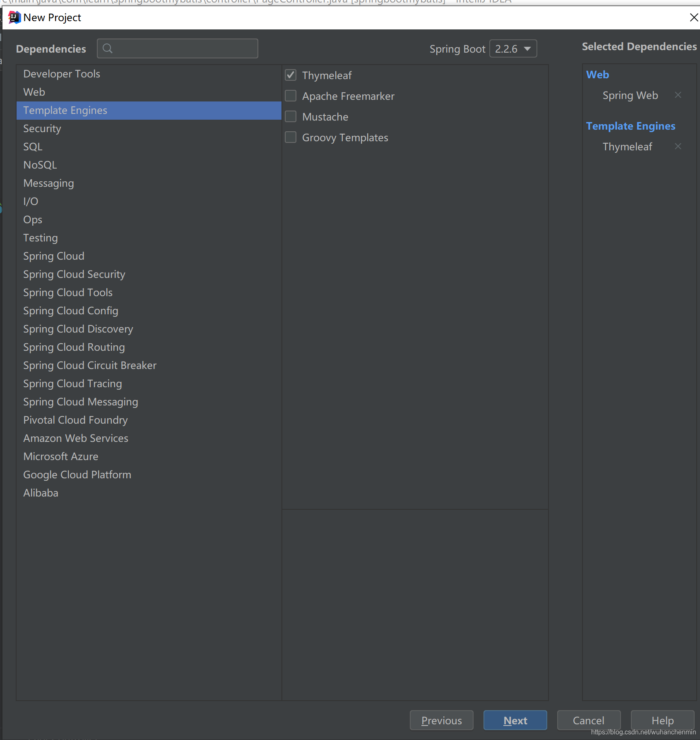Open Spring Cloud Security category
This screenshot has width=700, height=740.
[149, 275]
